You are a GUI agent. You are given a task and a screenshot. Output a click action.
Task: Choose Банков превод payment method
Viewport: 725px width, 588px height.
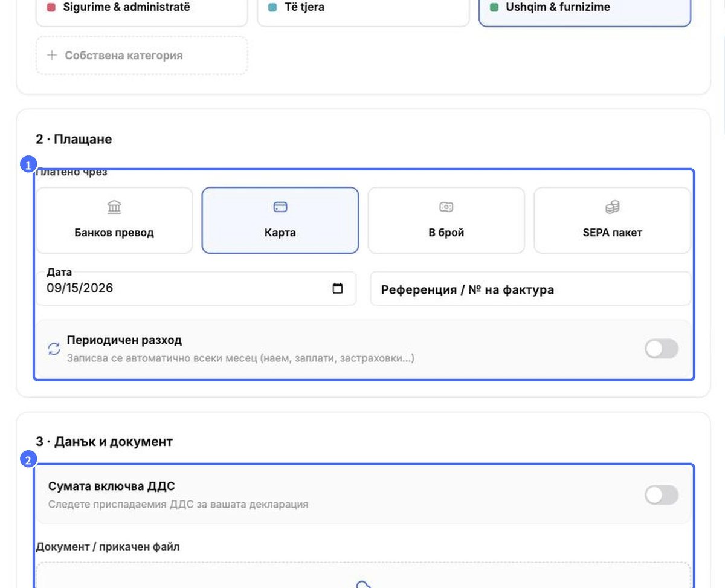114,220
